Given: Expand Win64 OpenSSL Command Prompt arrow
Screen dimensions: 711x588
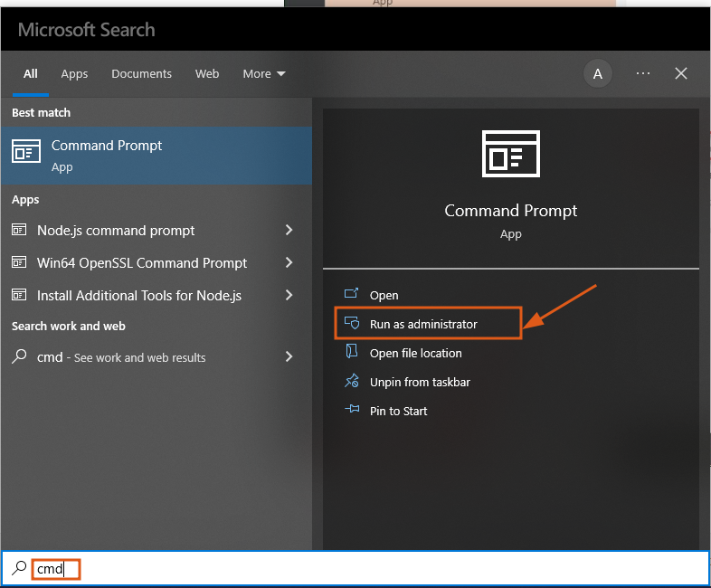Looking at the screenshot, I should (289, 262).
